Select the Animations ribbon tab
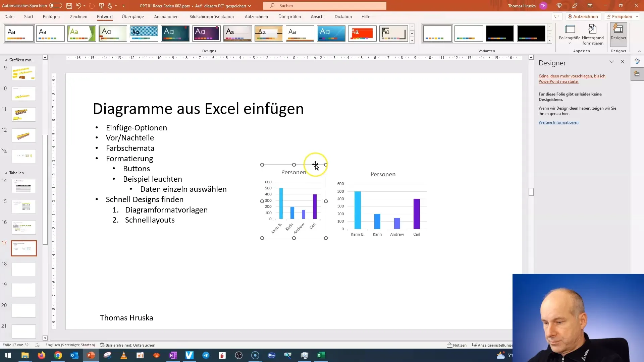Screen dimensions: 644x362 (x=166, y=16)
